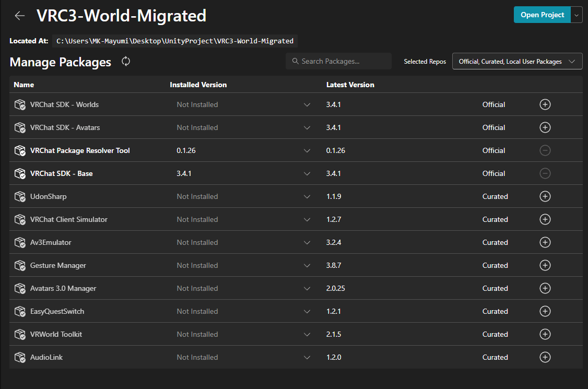Open the Selected Repos dropdown

[517, 61]
